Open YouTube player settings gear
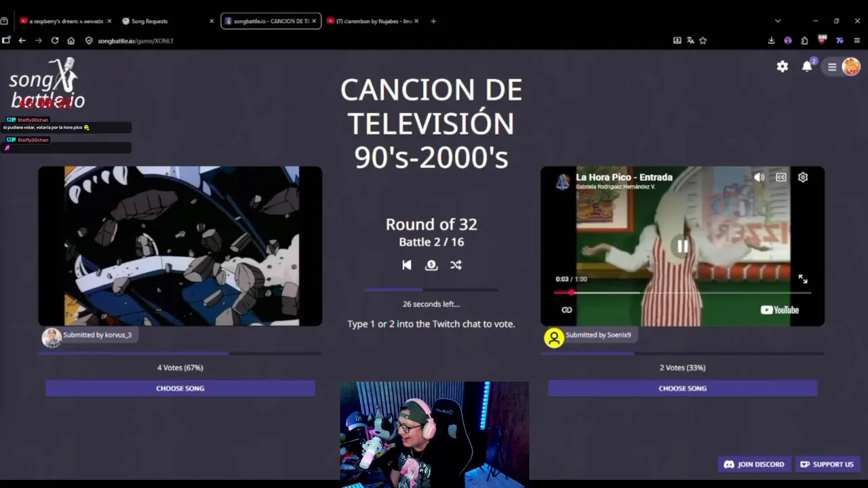The width and height of the screenshot is (868, 488). pyautogui.click(x=803, y=178)
